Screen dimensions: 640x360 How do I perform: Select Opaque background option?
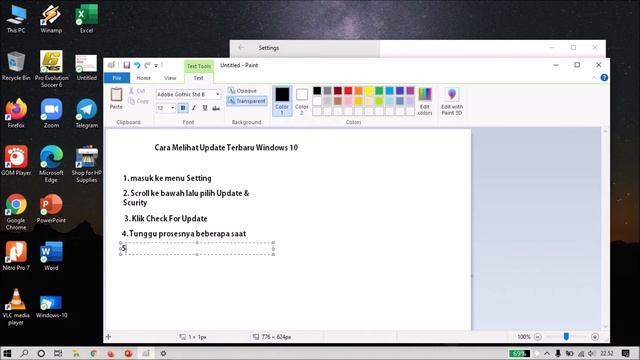pos(243,91)
